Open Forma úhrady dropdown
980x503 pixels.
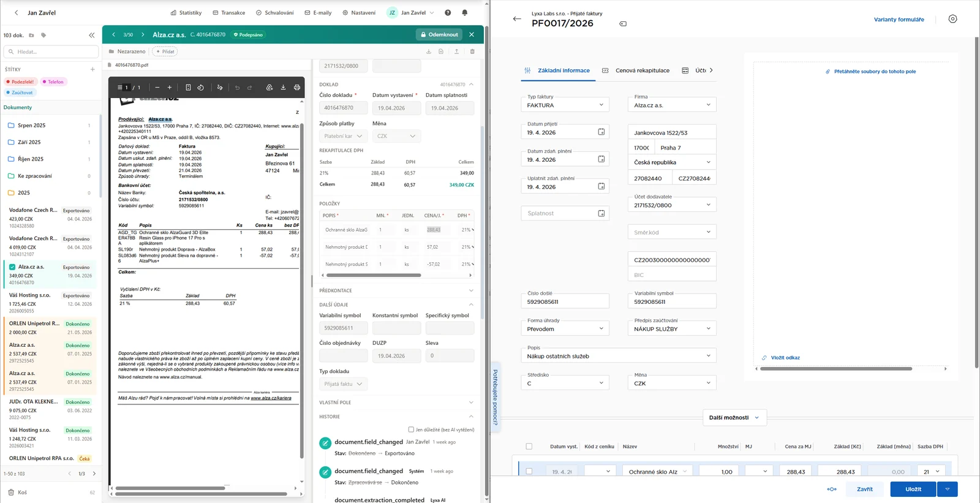(565, 328)
